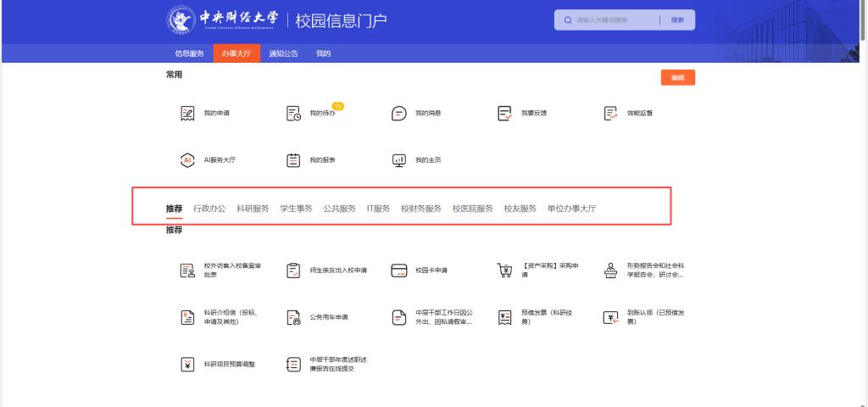
Task: Click the 效能监督 icon
Action: coord(610,113)
